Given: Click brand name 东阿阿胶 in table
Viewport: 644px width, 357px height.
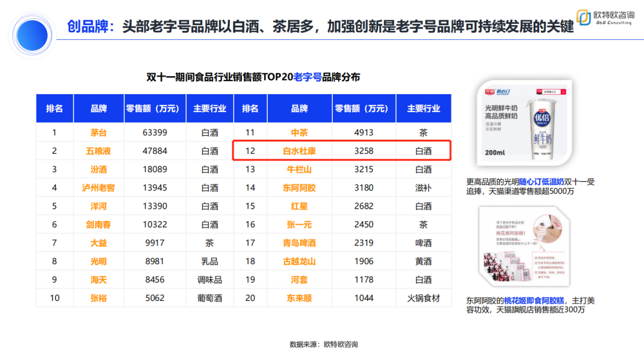Looking at the screenshot, I should [x=299, y=188].
